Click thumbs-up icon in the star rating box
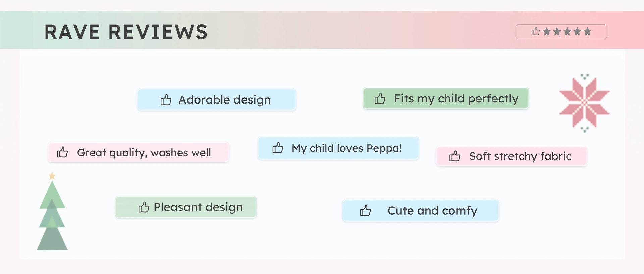 point(536,31)
